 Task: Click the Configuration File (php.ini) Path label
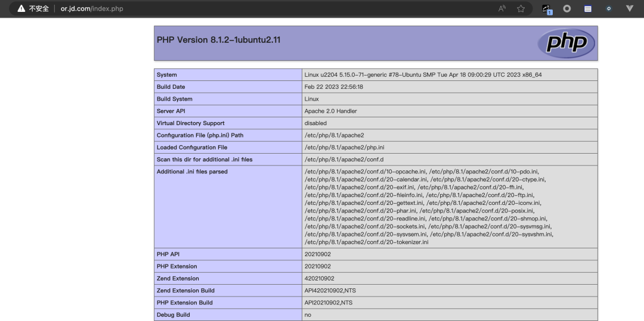point(200,135)
